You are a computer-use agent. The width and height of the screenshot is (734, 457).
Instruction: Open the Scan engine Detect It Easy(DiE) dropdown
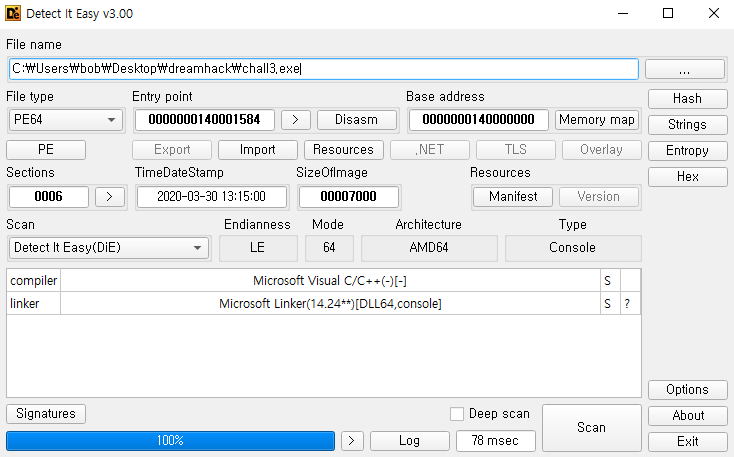[x=110, y=248]
